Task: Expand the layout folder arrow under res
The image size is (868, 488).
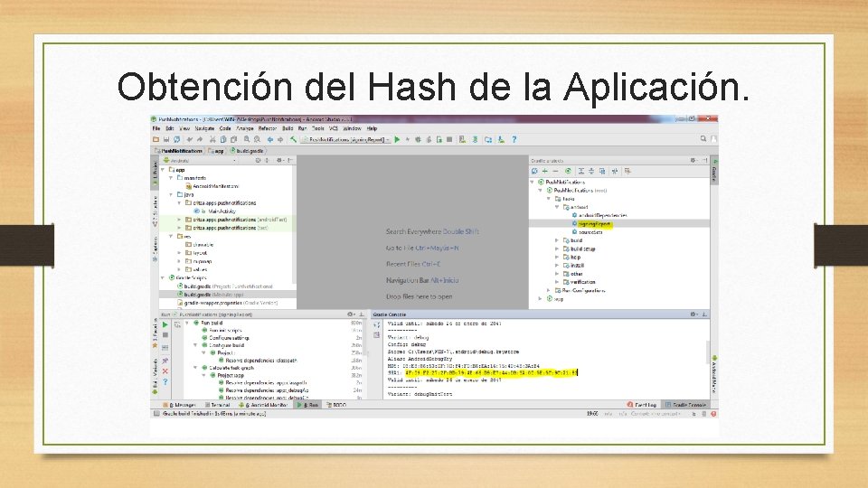Action: 179,253
